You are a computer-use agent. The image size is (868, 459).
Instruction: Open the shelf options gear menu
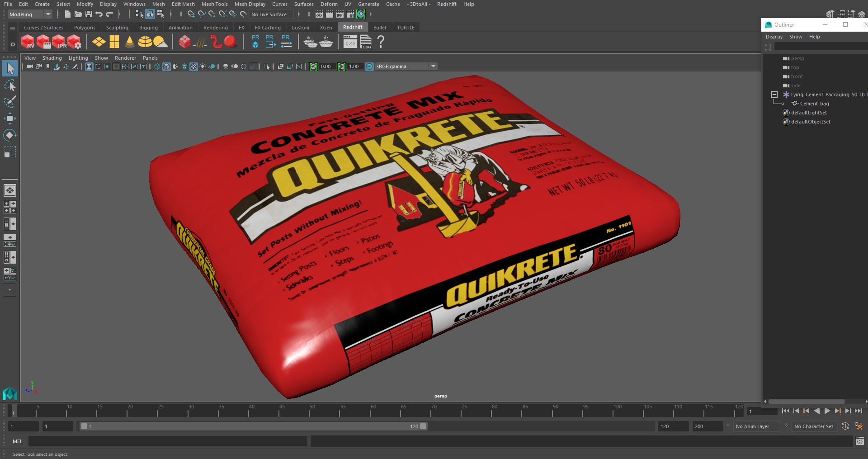[13, 44]
